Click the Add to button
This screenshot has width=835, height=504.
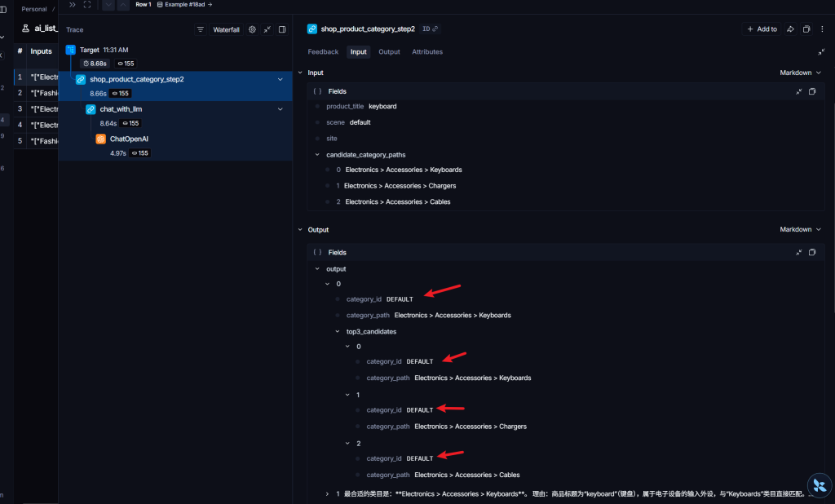pos(761,29)
